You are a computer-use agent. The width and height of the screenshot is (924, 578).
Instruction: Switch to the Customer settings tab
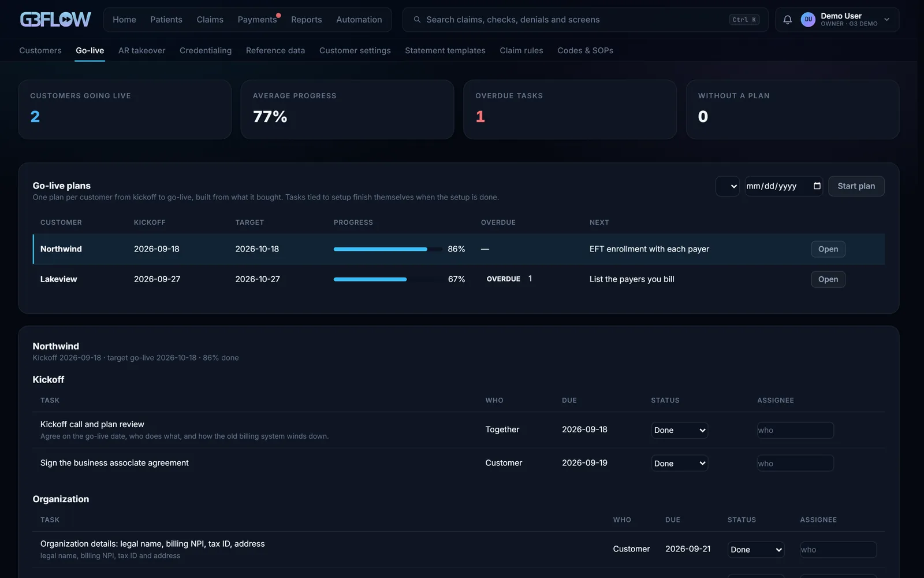355,50
